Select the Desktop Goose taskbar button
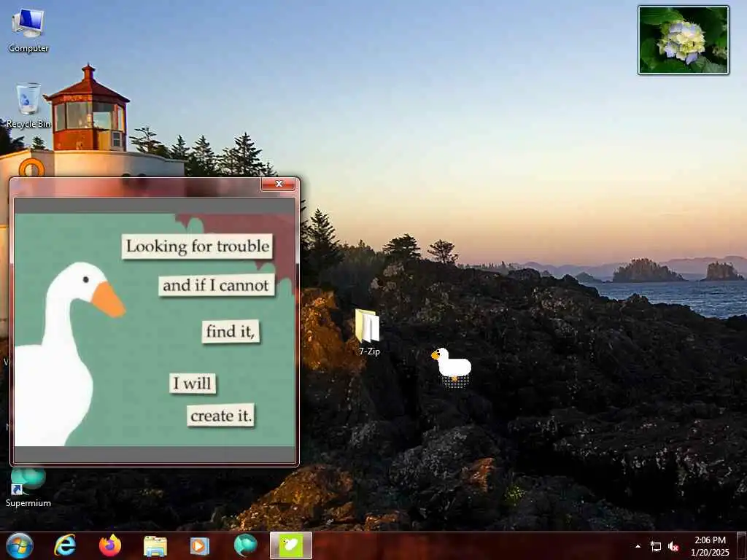Image resolution: width=747 pixels, height=560 pixels. tap(291, 545)
